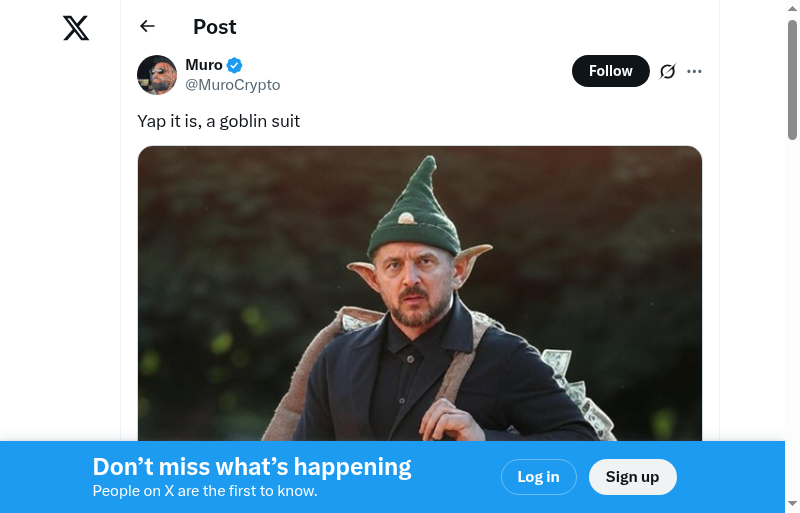Follow the Muro account

(x=610, y=71)
